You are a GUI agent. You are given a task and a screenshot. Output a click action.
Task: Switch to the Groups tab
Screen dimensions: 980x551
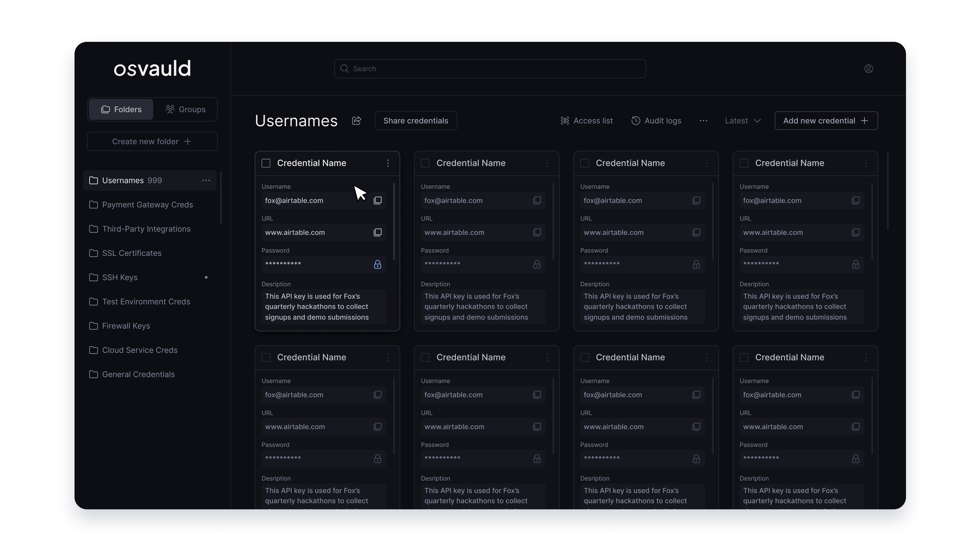[186, 109]
